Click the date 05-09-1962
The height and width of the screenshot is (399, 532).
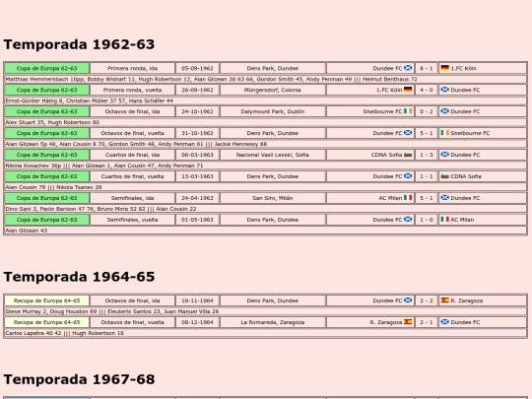(197, 68)
